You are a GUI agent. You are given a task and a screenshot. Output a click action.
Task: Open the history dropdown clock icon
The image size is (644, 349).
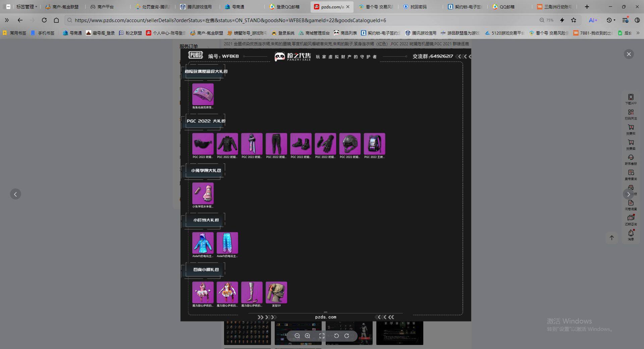point(611,20)
